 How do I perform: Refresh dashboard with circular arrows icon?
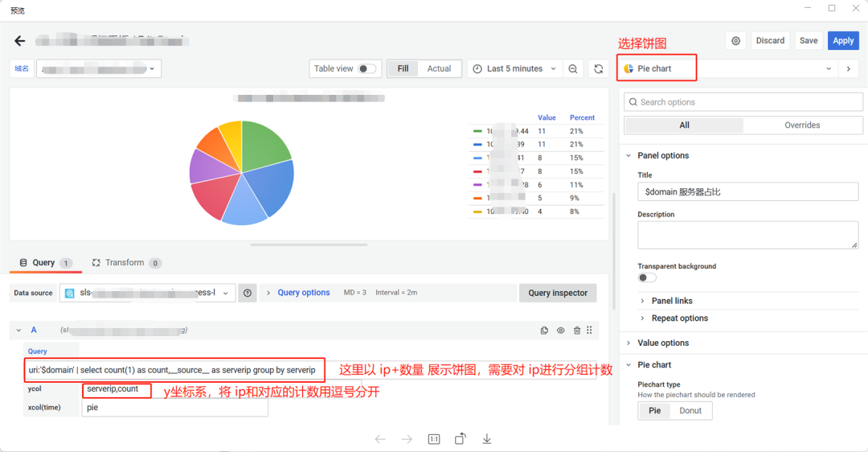[599, 68]
